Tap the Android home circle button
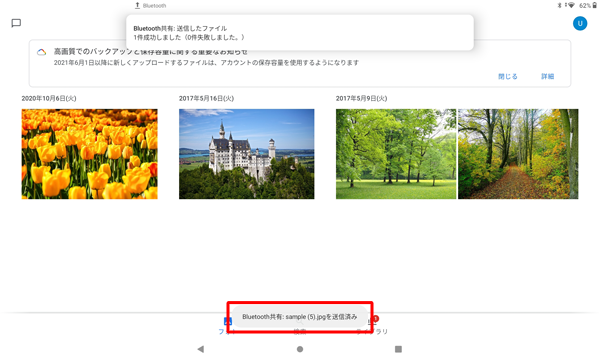This screenshot has width=600, height=360. coord(300,349)
